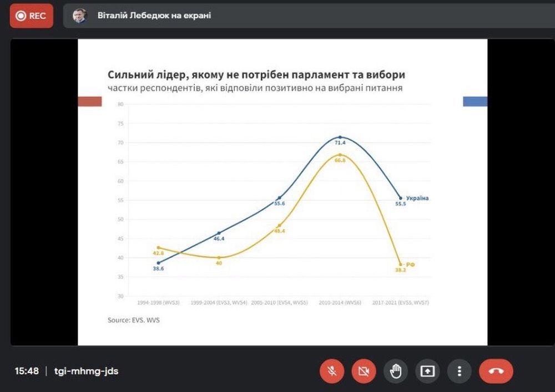Click the red rectangle left of chart
The width and height of the screenshot is (555, 392).
[90, 101]
